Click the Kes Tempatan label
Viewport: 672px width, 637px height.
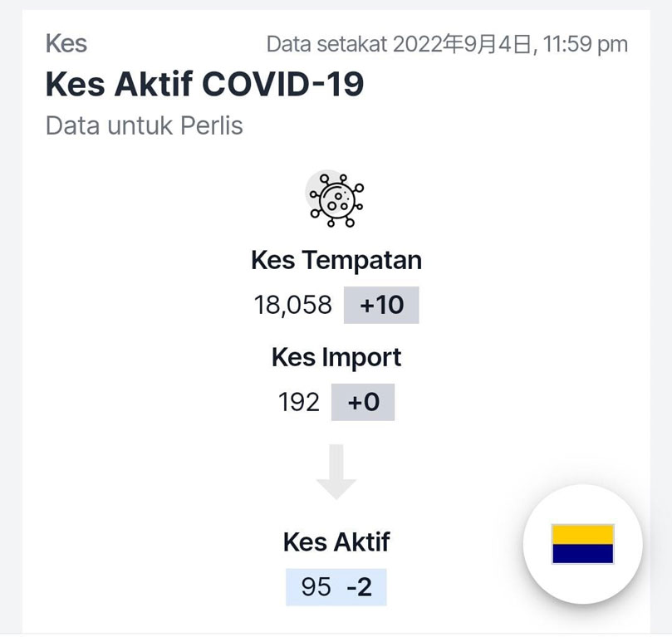336,260
